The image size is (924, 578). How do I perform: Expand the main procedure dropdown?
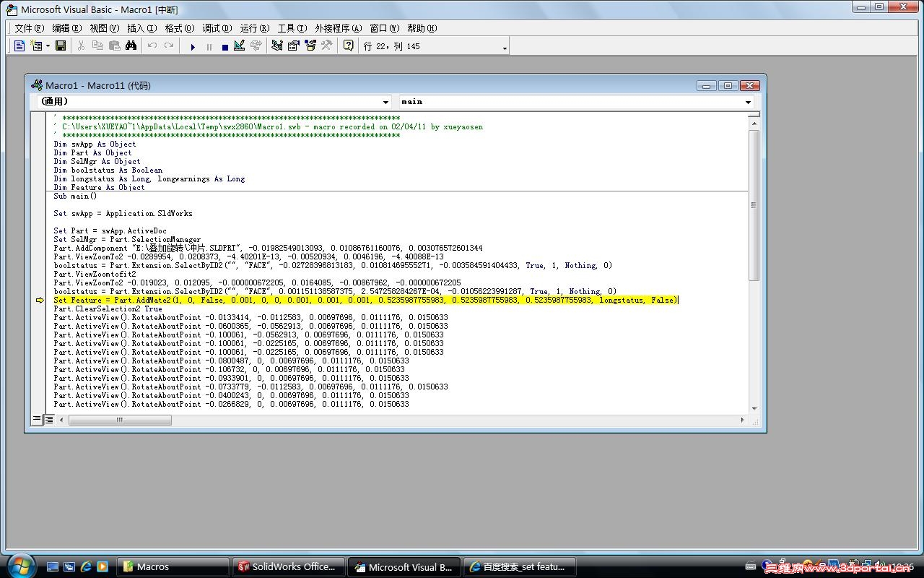[748, 102]
